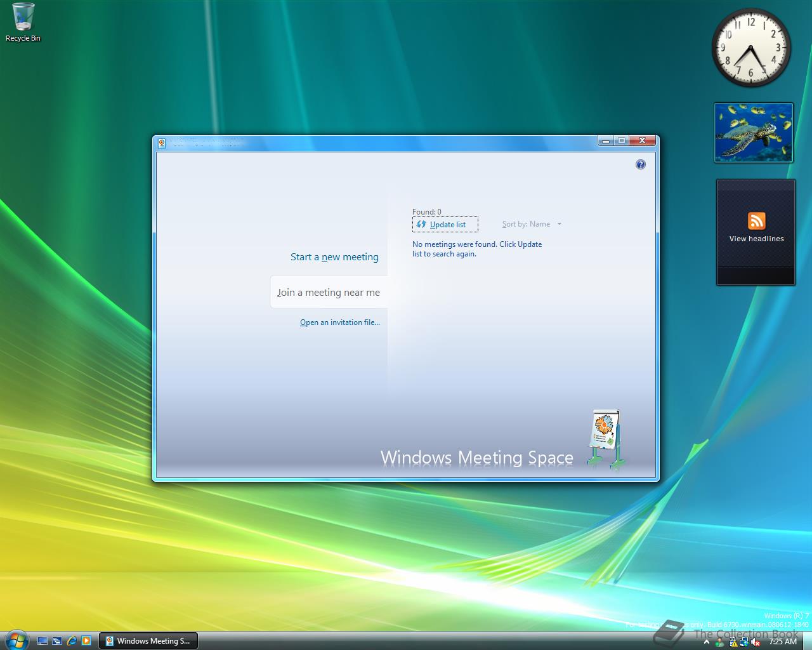This screenshot has width=812, height=650.
Task: Click the Found: 0 label
Action: pyautogui.click(x=427, y=211)
